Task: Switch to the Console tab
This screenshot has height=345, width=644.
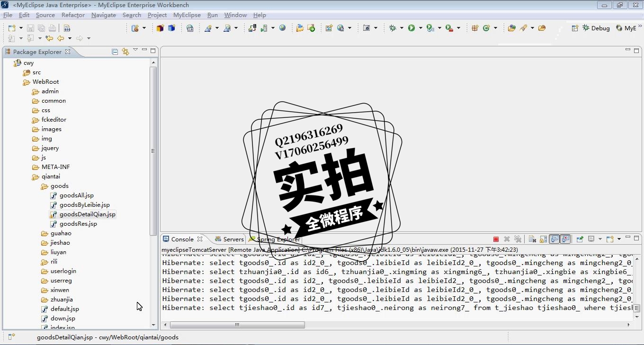Action: pos(182,239)
